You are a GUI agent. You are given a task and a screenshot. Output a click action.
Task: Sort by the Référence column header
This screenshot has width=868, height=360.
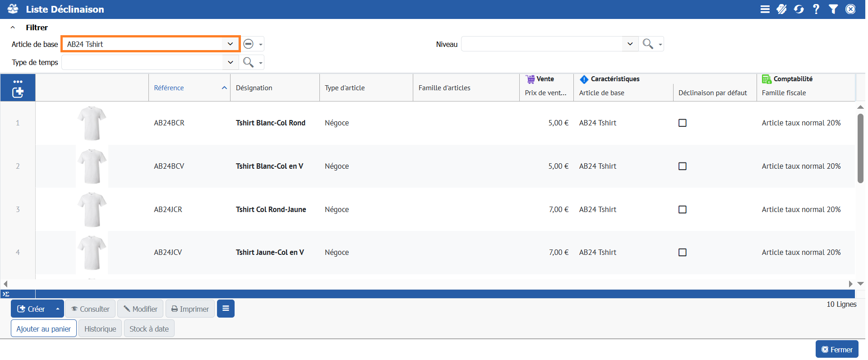169,88
